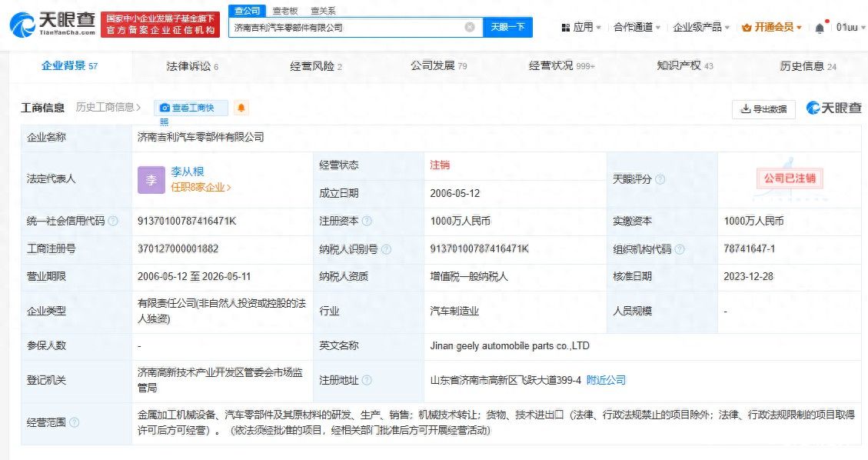Image resolution: width=868 pixels, height=460 pixels.
Task: Open the 法律诉讼 tab
Action: (x=192, y=66)
